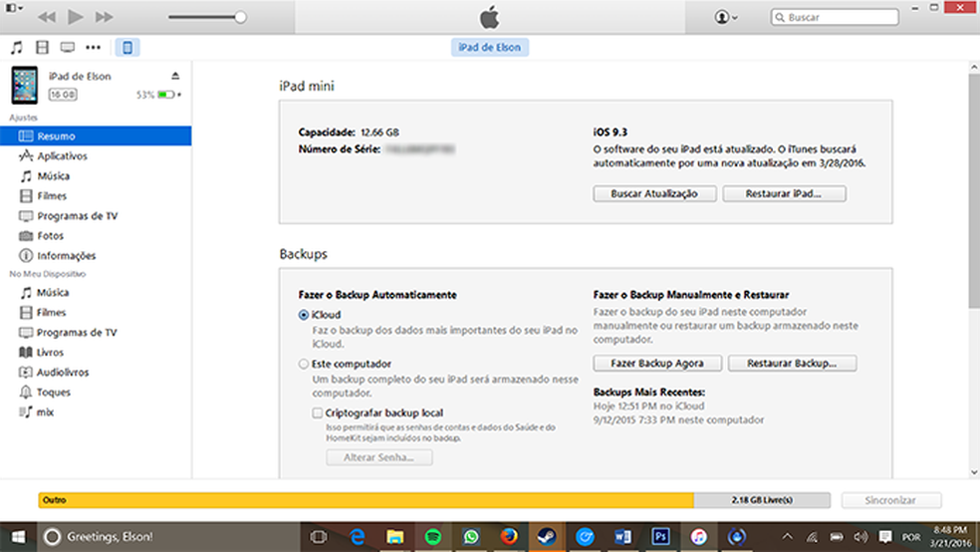Click the Cortana search box
The height and width of the screenshot is (552, 980).
(167, 536)
